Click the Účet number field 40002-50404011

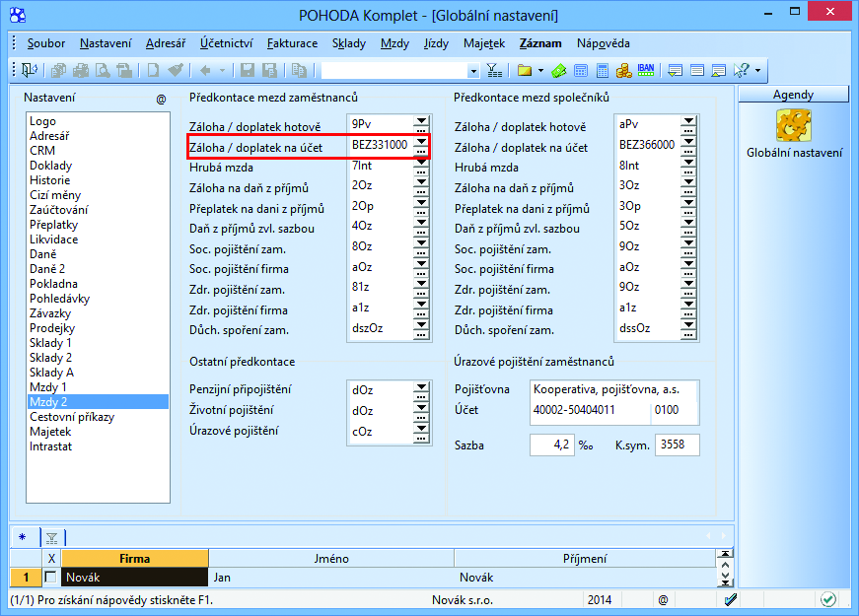tap(590, 410)
